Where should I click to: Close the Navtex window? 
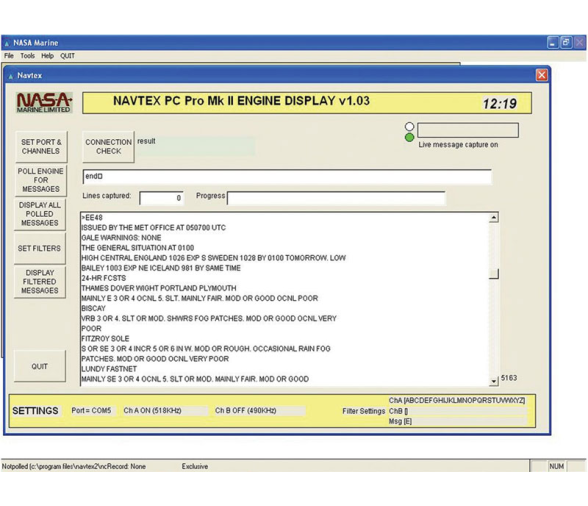pyautogui.click(x=542, y=75)
